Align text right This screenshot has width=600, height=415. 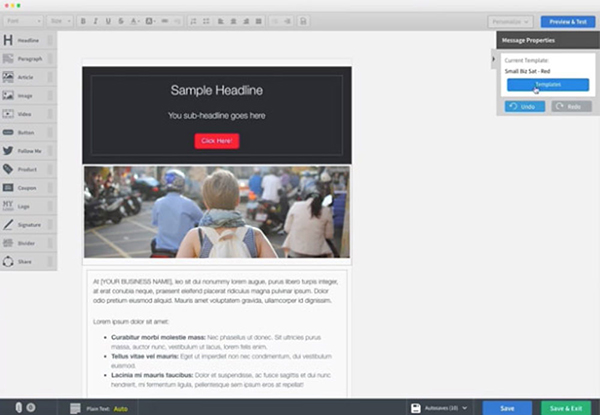[x=246, y=21]
